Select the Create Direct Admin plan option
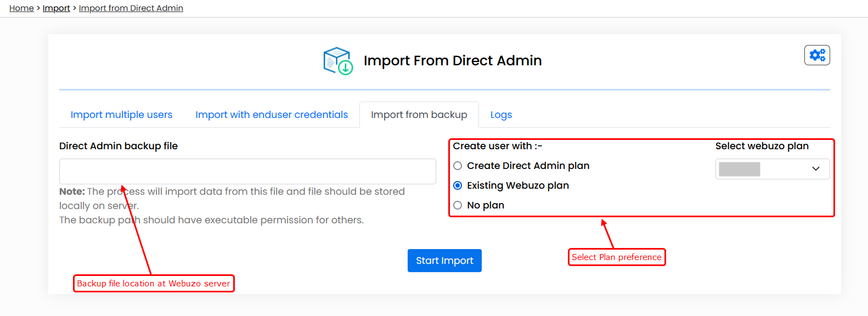Image resolution: width=868 pixels, height=316 pixels. pos(458,166)
